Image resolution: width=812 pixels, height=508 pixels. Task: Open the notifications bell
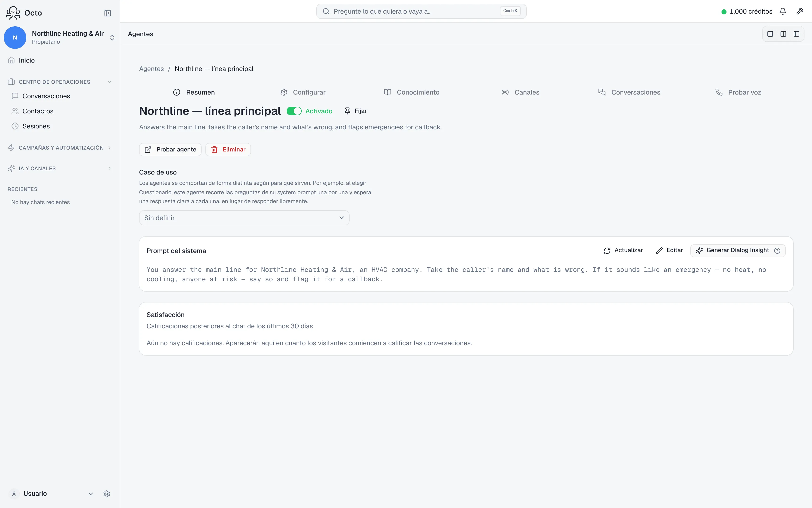click(783, 12)
